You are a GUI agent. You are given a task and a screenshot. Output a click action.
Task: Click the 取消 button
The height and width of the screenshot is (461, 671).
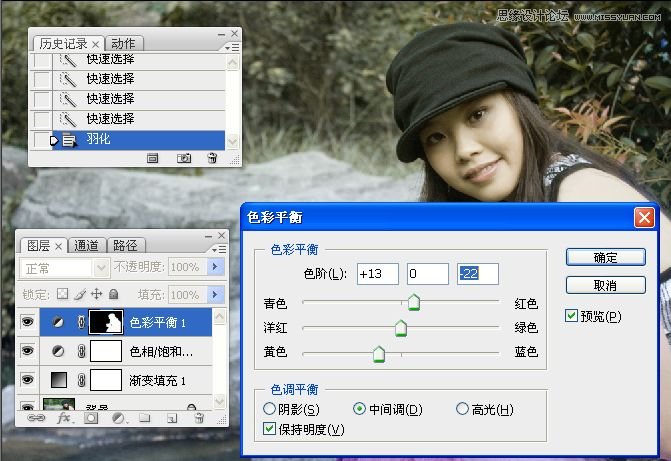click(606, 285)
